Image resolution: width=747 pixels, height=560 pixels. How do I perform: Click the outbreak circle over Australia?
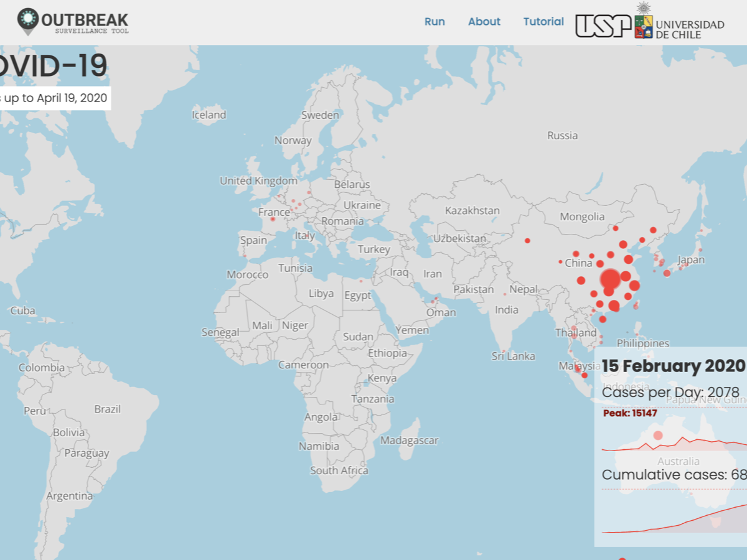658,436
